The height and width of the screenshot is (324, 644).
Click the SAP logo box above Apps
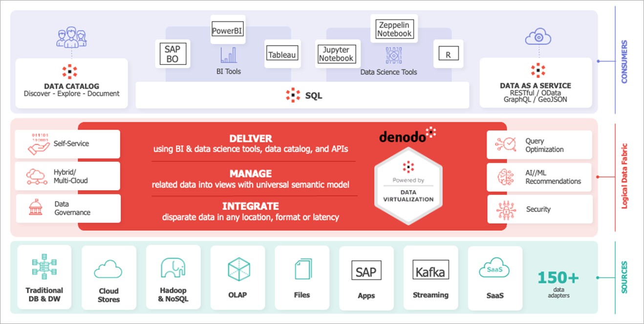(366, 271)
